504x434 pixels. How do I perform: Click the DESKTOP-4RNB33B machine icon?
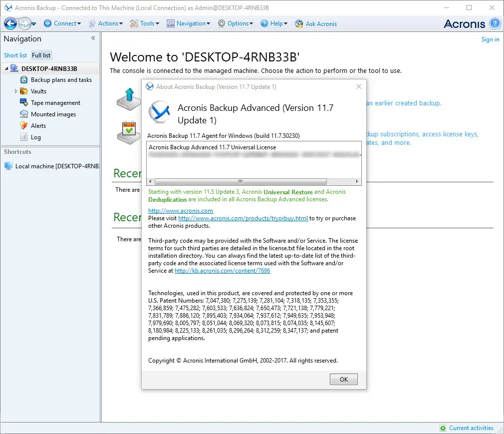pos(14,68)
